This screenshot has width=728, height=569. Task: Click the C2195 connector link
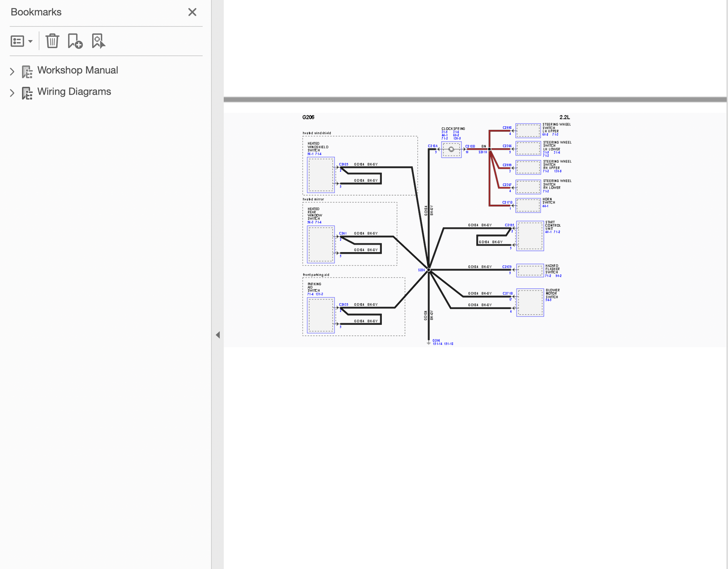(x=509, y=225)
